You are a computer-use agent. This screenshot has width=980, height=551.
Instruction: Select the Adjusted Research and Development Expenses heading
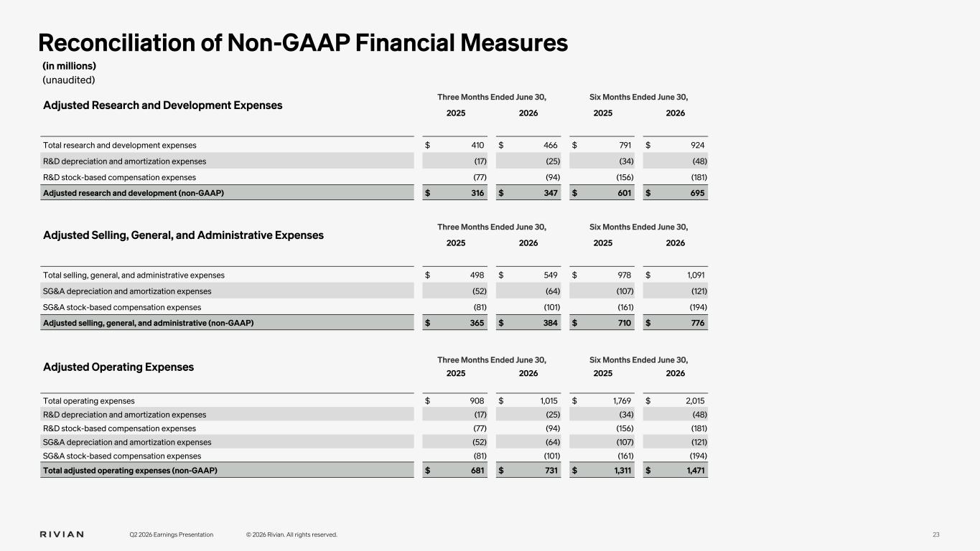coord(163,105)
